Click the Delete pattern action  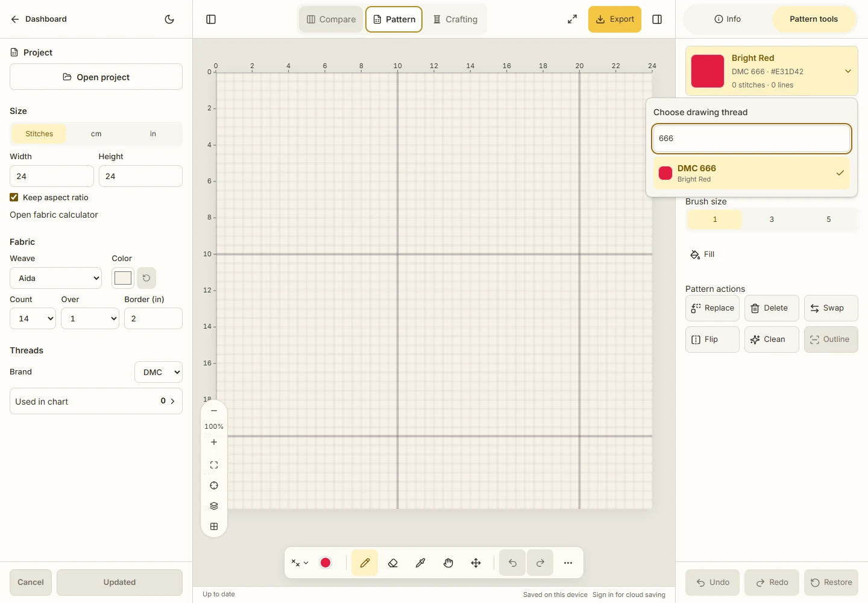coord(772,308)
